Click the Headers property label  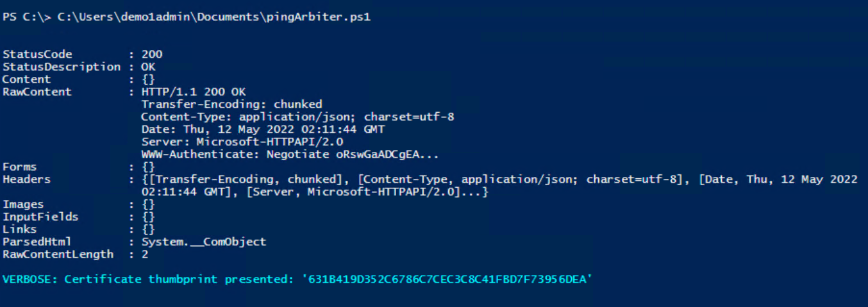(x=26, y=179)
